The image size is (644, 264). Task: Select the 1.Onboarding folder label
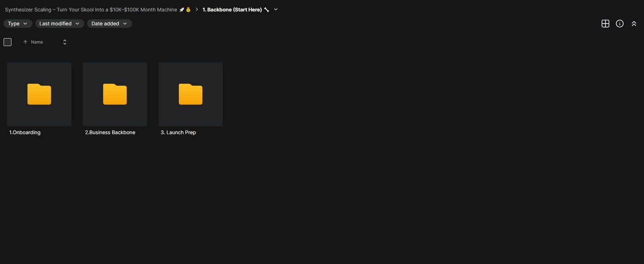pyautogui.click(x=25, y=133)
